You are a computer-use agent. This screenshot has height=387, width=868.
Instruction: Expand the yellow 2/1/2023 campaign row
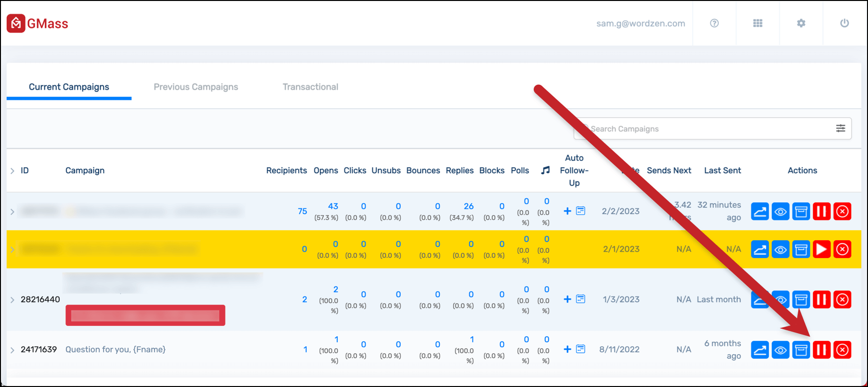pos(13,249)
